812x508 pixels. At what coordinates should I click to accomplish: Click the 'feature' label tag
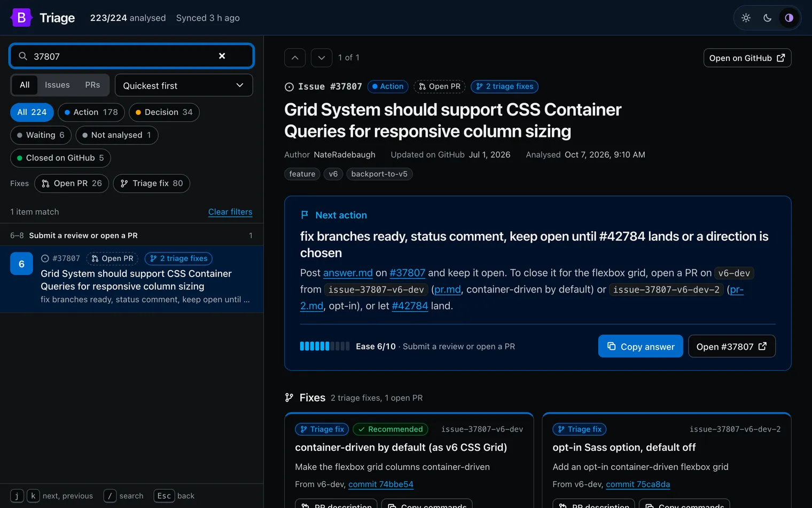point(302,174)
